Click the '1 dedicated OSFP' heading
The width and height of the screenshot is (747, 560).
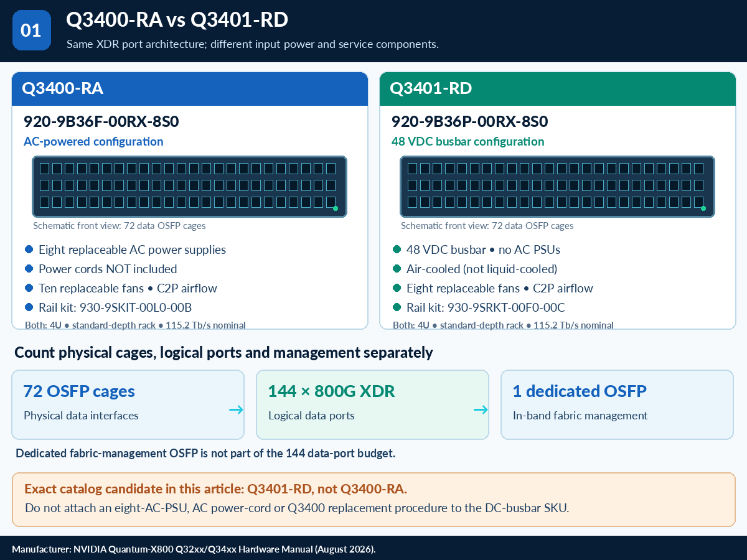[580, 391]
